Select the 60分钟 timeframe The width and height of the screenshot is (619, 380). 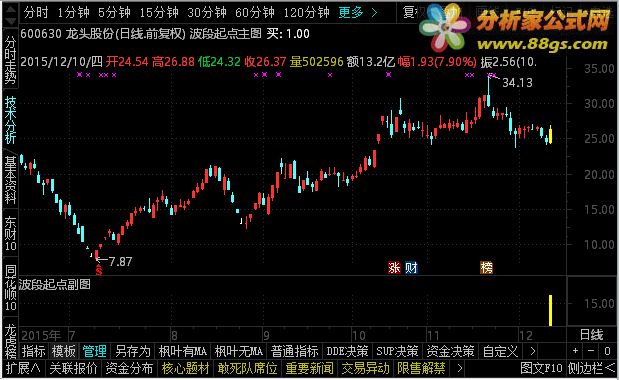[255, 13]
